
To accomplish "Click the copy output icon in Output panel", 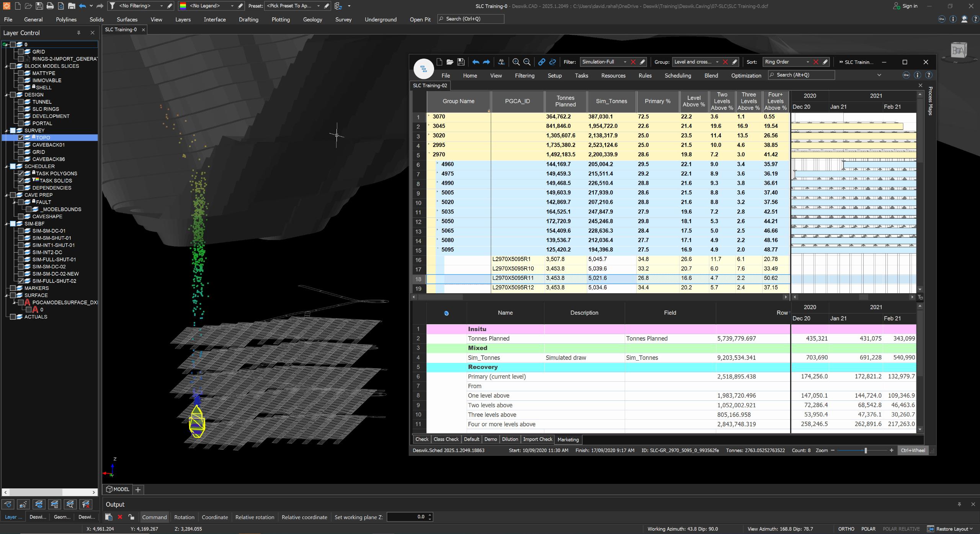I will (x=109, y=517).
